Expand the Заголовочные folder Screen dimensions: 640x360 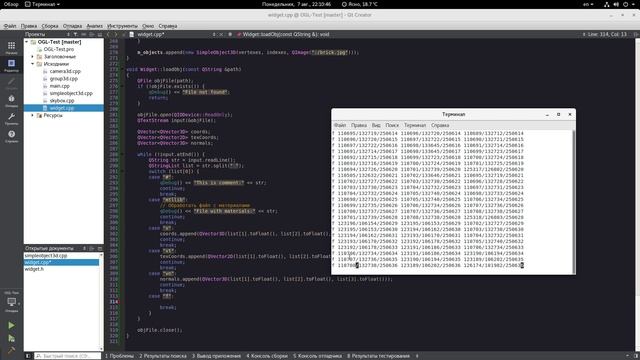tap(33, 57)
